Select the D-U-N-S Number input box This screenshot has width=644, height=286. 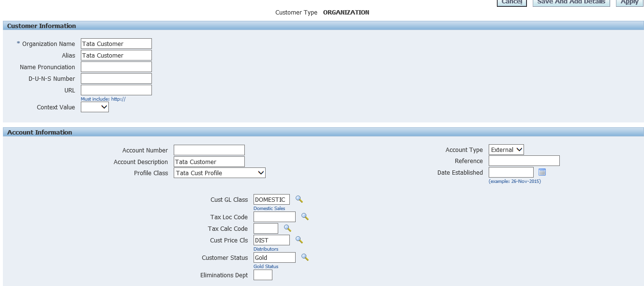116,78
